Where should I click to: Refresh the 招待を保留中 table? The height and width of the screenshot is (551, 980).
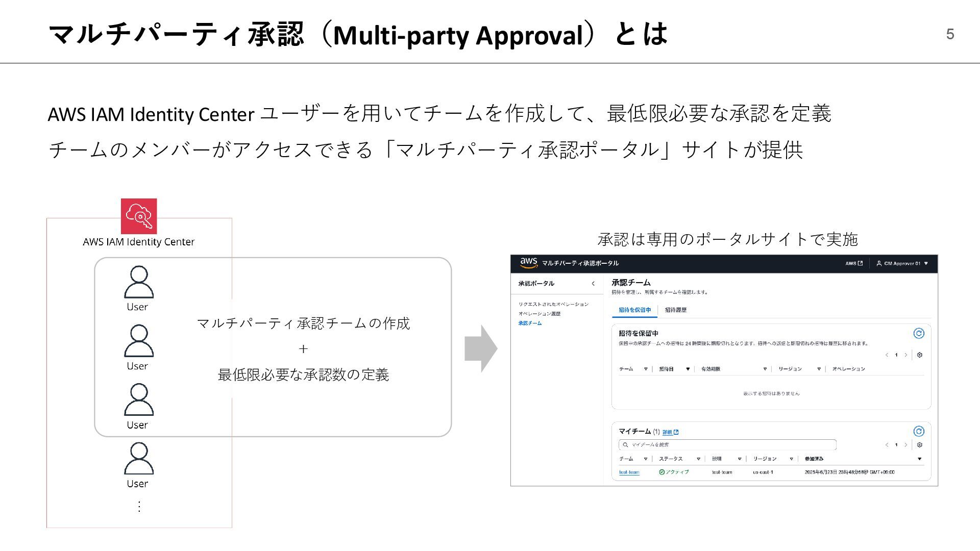[919, 333]
